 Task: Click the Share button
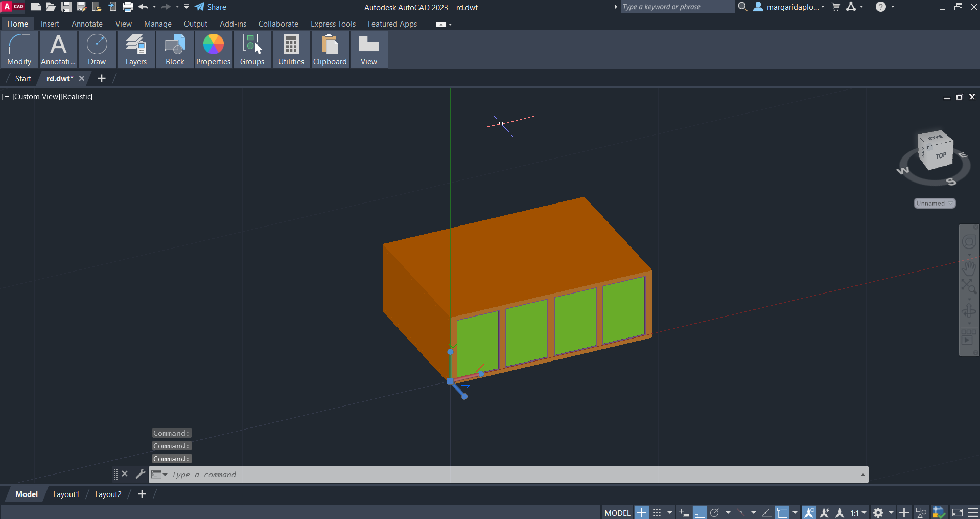[x=211, y=7]
